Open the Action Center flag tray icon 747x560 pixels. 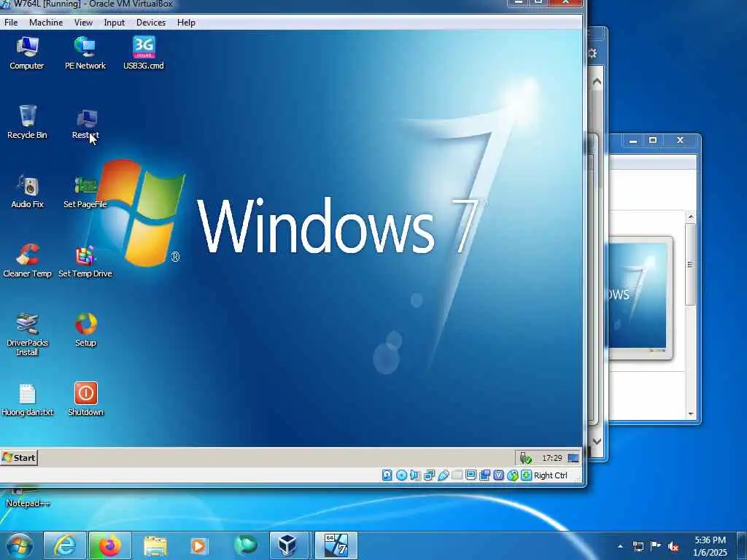click(x=656, y=546)
